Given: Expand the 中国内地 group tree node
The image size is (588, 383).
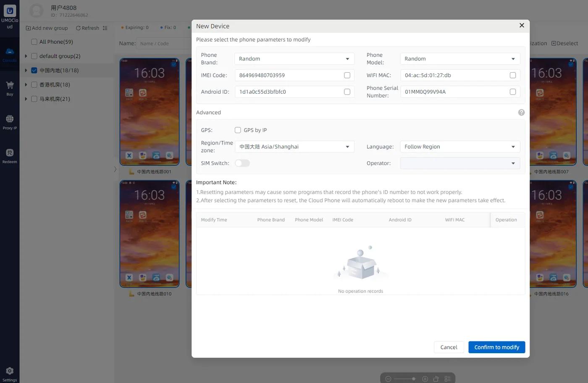Looking at the screenshot, I should tap(26, 70).
